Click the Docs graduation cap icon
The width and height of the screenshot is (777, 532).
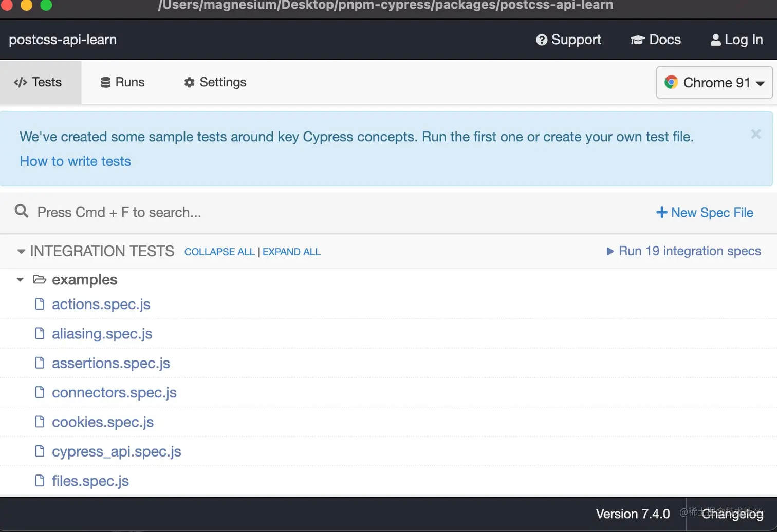point(637,40)
